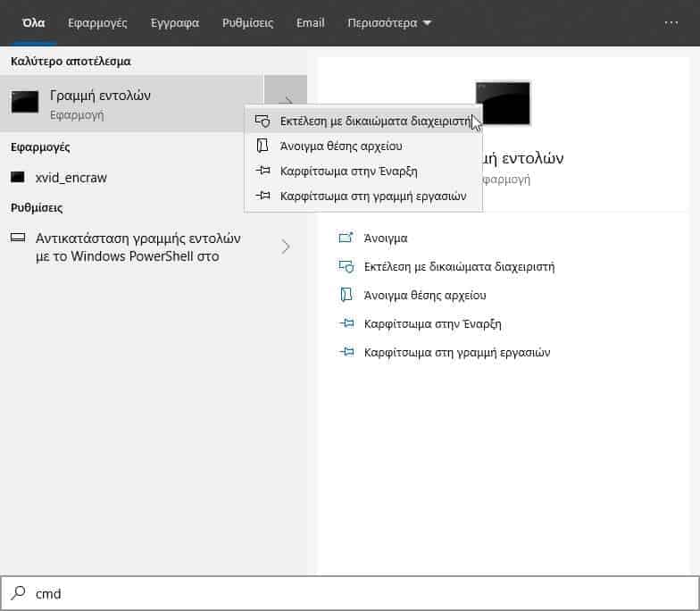Switch to the Έγγραφα tab
This screenshot has height=611, width=700.
(x=174, y=22)
